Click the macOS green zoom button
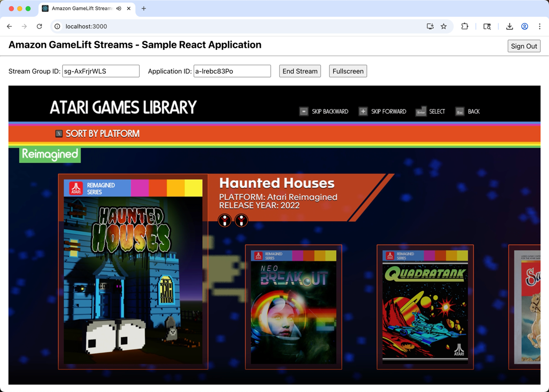Screen dimensions: 549x392 coord(28,8)
